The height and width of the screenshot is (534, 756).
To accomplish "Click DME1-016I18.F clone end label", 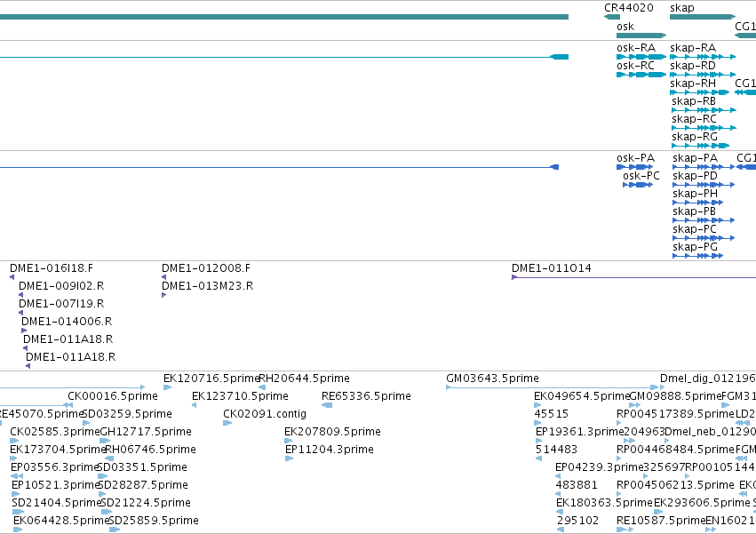I will coord(52,268).
